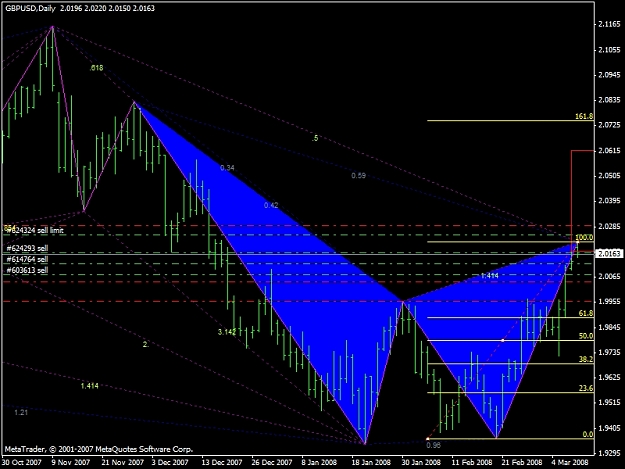Click the 1.9295 price scale label
Screen dimensions: 625x469
click(x=609, y=453)
